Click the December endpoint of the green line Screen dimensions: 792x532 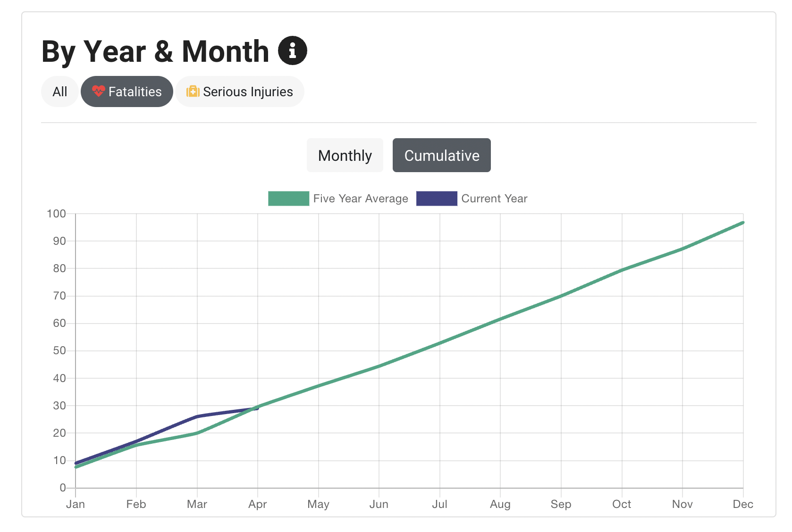tap(742, 222)
